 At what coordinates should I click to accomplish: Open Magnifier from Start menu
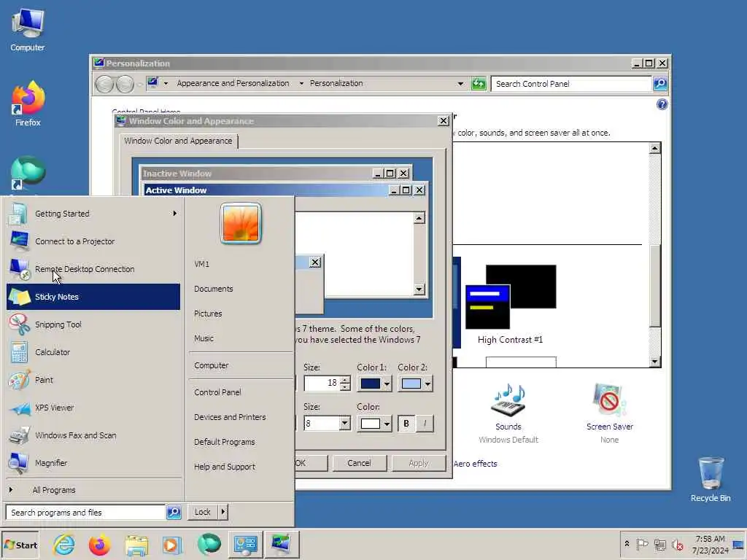click(93, 463)
